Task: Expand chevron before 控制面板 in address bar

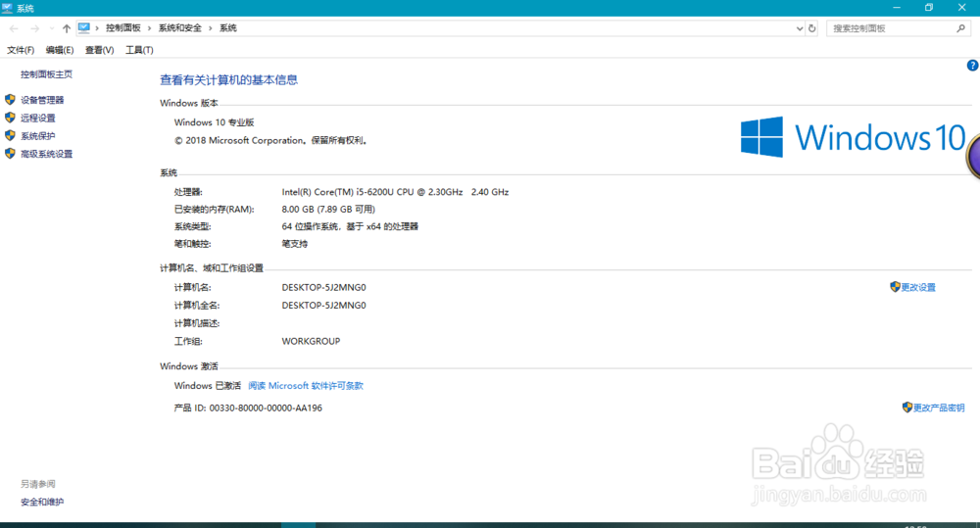Action: [97, 28]
